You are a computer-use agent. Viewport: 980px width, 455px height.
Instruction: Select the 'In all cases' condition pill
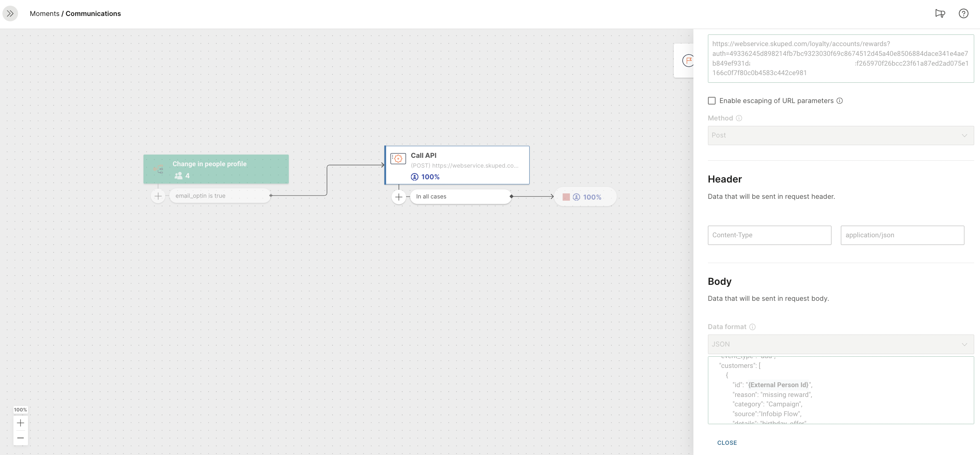[460, 197]
